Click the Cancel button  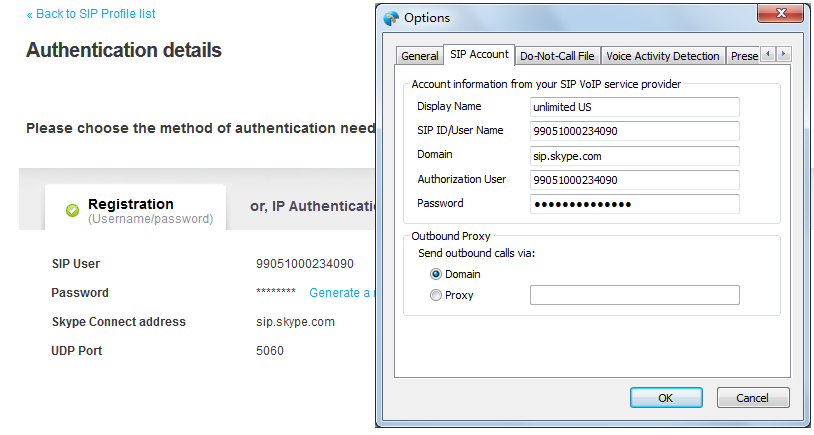(x=753, y=398)
